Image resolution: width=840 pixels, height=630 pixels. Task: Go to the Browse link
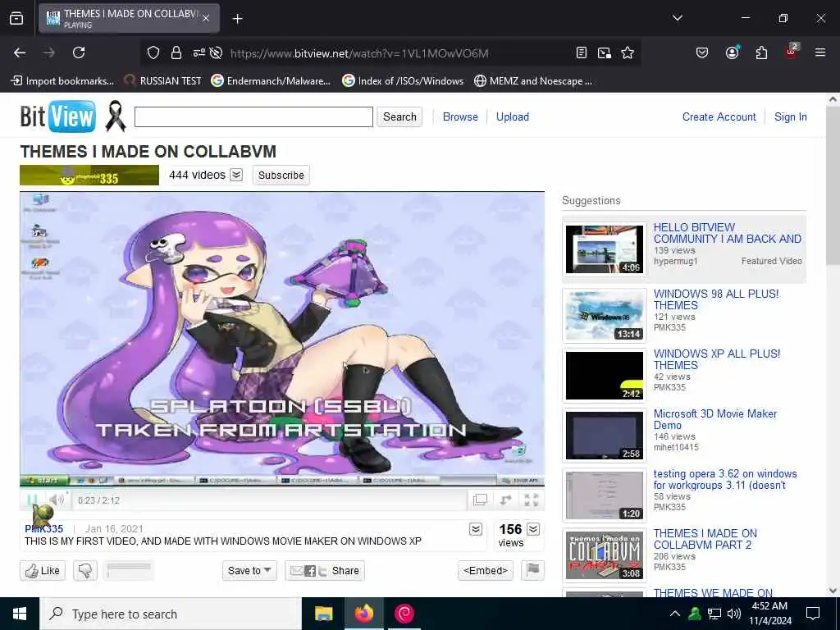(x=460, y=116)
